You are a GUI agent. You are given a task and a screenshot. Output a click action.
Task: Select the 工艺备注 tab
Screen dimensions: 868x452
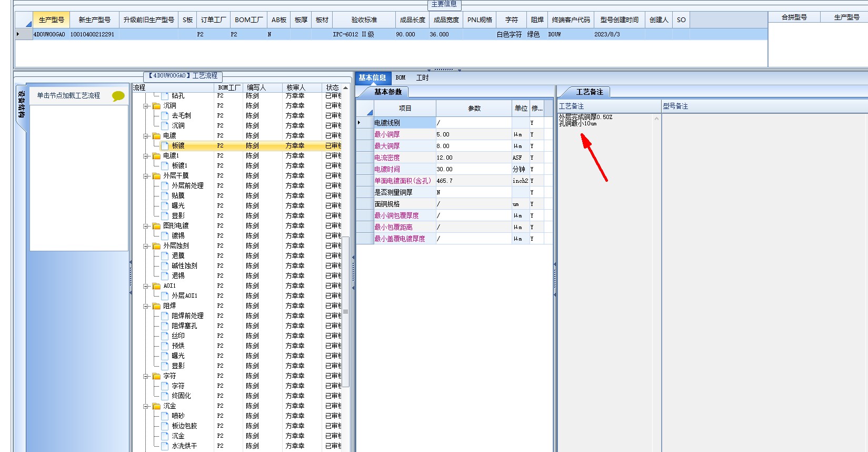(590, 92)
